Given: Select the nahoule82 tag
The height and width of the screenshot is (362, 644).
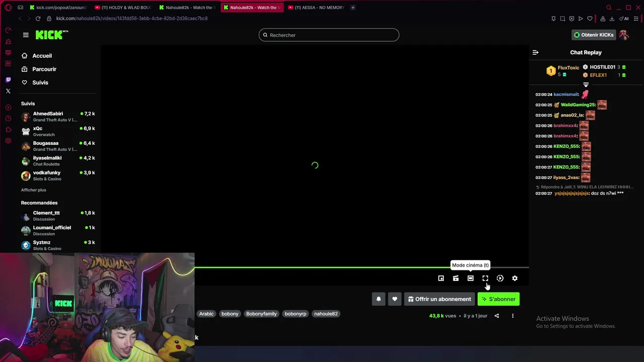Looking at the screenshot, I should [x=326, y=314].
